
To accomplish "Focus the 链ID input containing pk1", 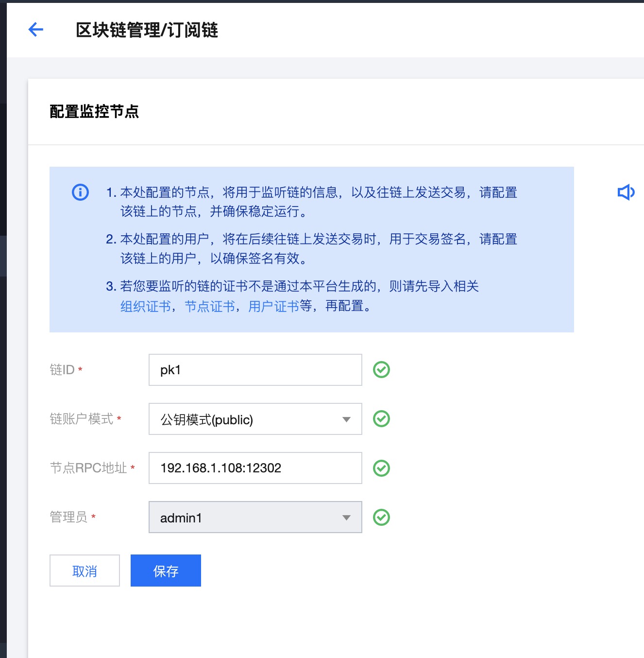I will tap(255, 370).
